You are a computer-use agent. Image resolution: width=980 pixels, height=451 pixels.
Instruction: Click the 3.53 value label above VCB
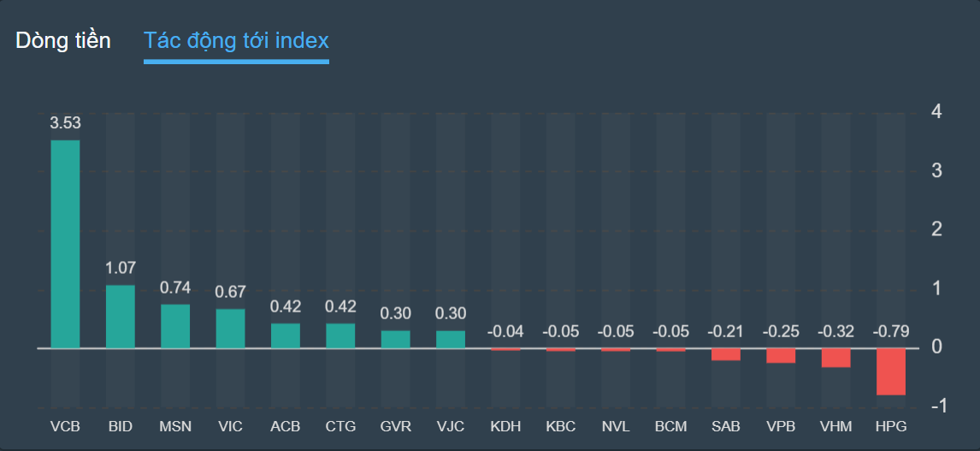click(x=65, y=123)
